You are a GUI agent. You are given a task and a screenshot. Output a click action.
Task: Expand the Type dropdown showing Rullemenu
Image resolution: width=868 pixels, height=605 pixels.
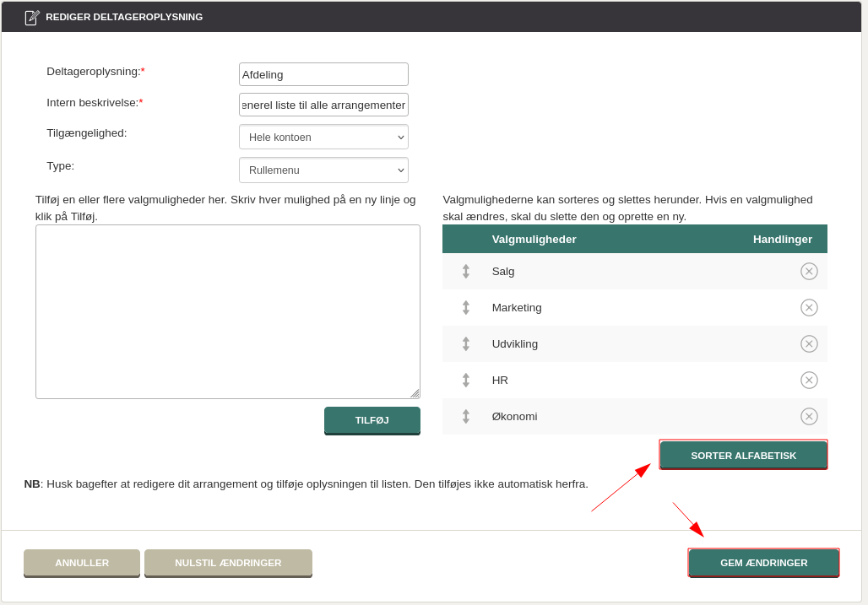click(x=323, y=170)
